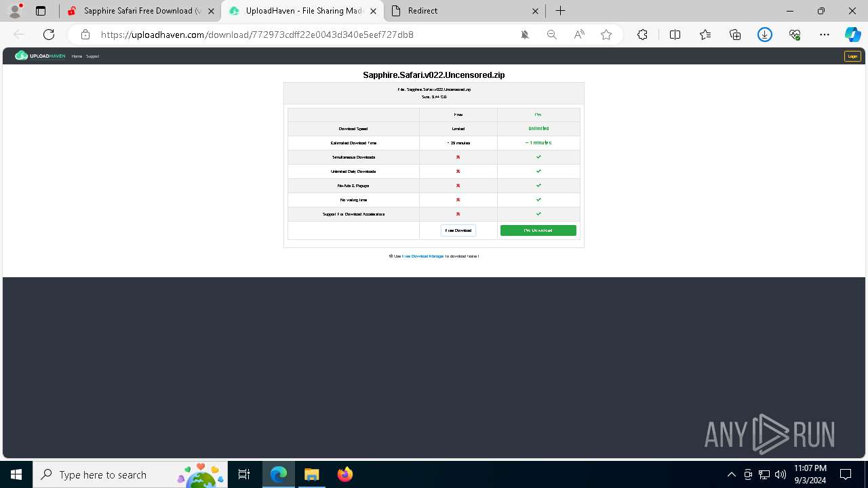Launch Firefox from the taskbar

pos(344,474)
